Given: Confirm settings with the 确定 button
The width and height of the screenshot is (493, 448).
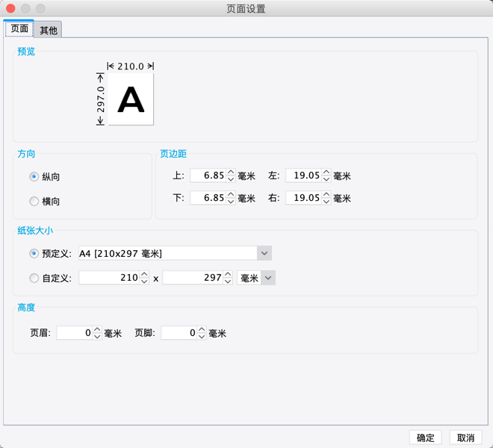Looking at the screenshot, I should point(426,438).
